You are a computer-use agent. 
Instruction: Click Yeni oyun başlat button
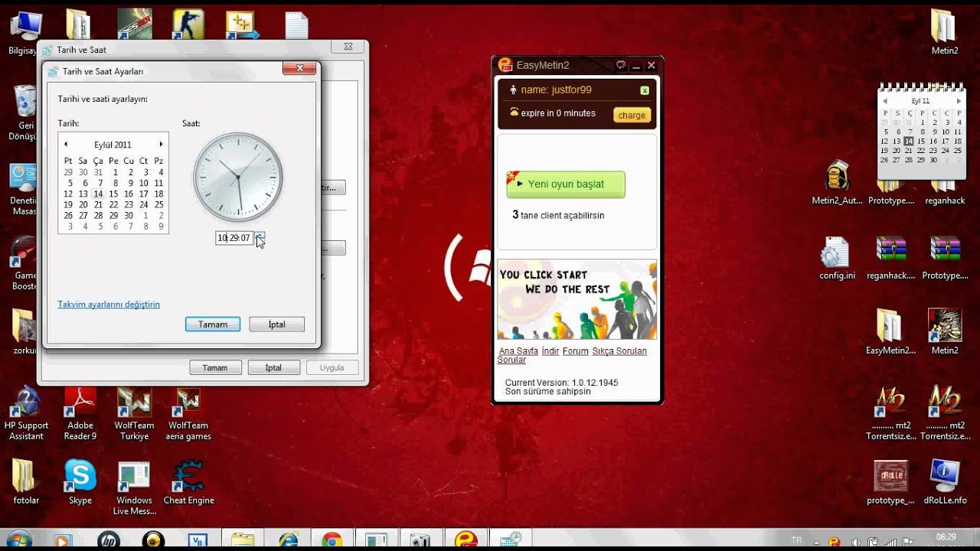coord(566,184)
